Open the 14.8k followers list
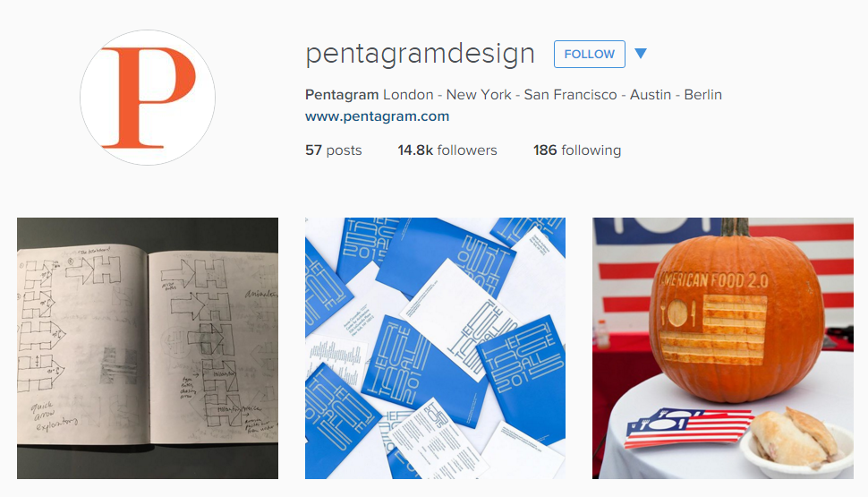Screen dimensions: 868x497 point(447,150)
